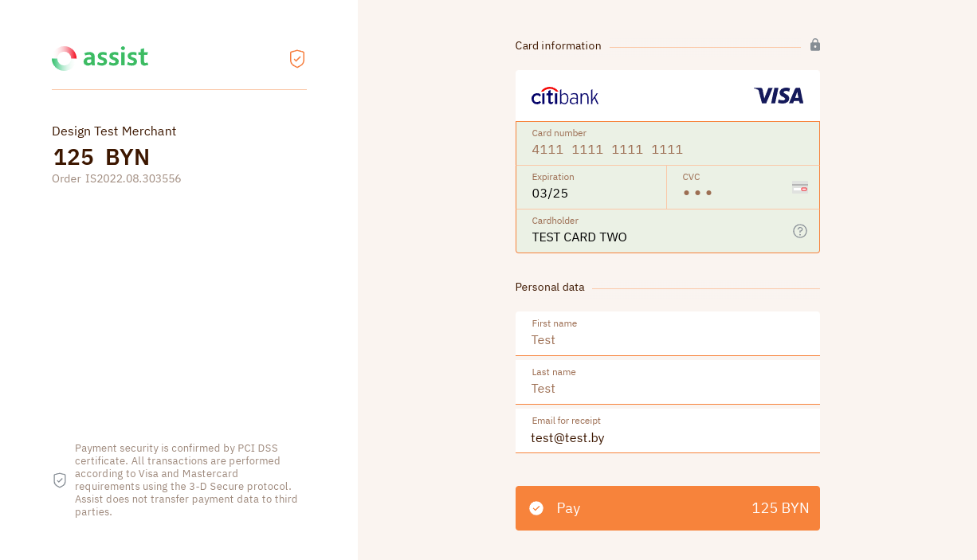977x560 pixels.
Task: Focus the First name field
Action: point(667,340)
